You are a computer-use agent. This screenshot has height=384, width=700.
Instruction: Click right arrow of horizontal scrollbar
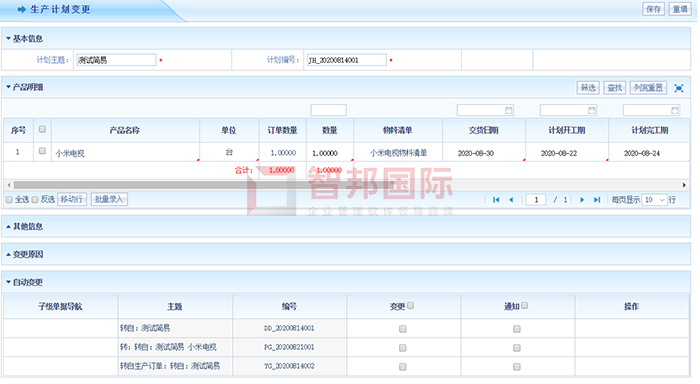tap(684, 185)
